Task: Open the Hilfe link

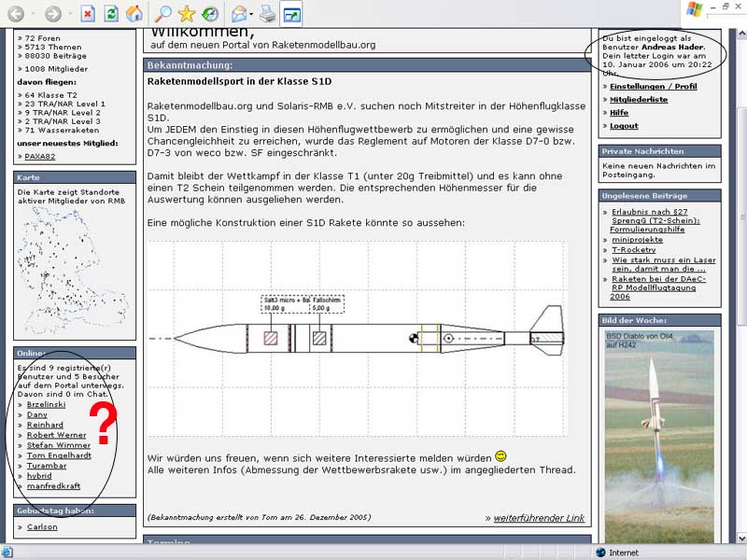Action: pos(619,112)
